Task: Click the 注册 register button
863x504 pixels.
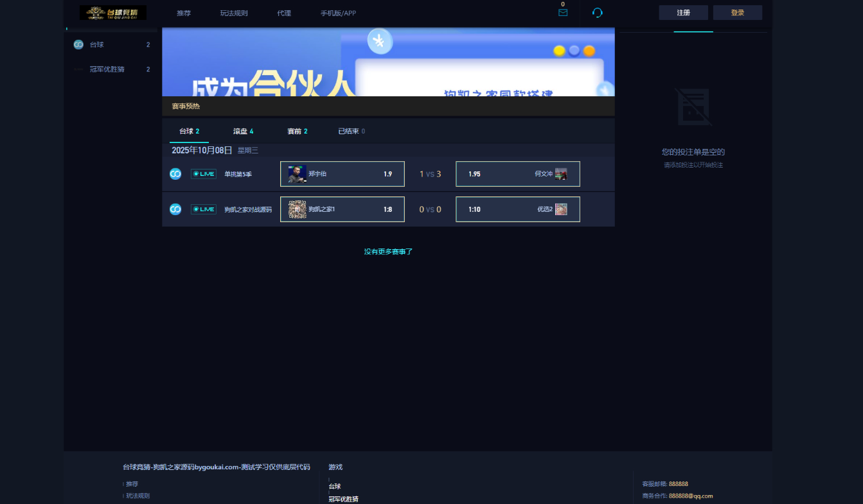Action: tap(683, 13)
